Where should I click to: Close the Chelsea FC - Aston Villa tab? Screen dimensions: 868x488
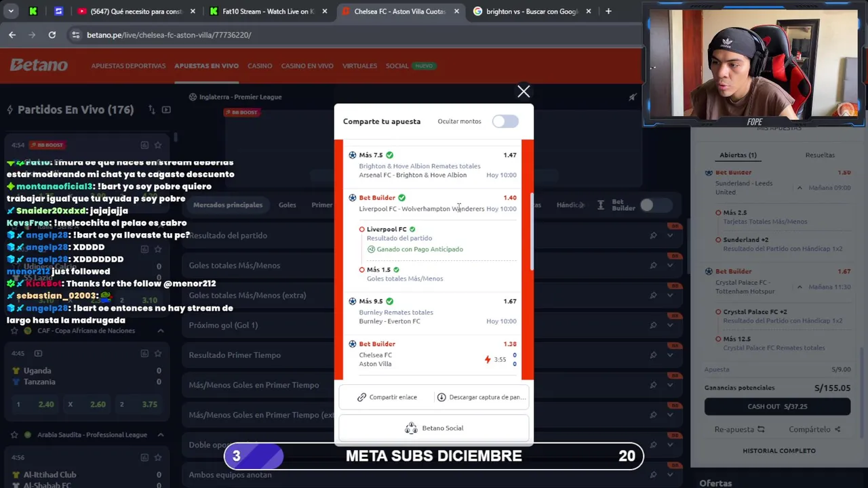(456, 12)
